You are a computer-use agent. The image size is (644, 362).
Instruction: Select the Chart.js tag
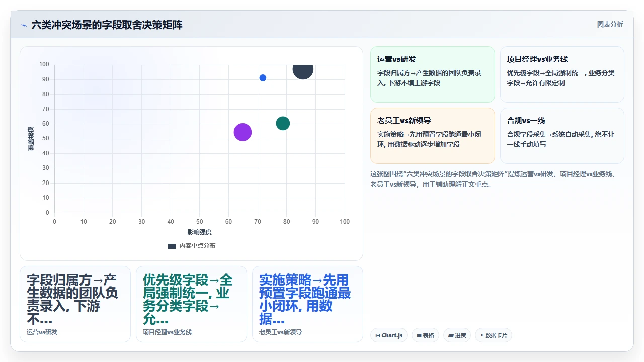[x=389, y=335]
